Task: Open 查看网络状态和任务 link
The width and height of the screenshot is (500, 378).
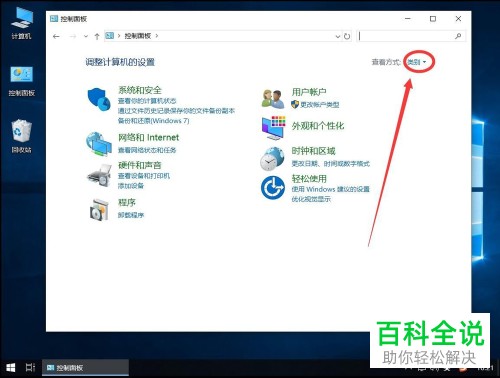Action: pyautogui.click(x=147, y=150)
